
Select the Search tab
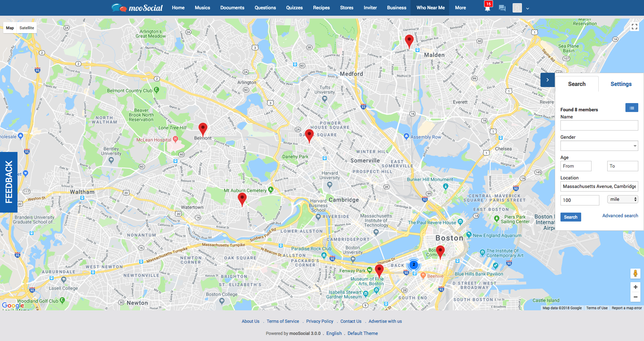tap(577, 84)
